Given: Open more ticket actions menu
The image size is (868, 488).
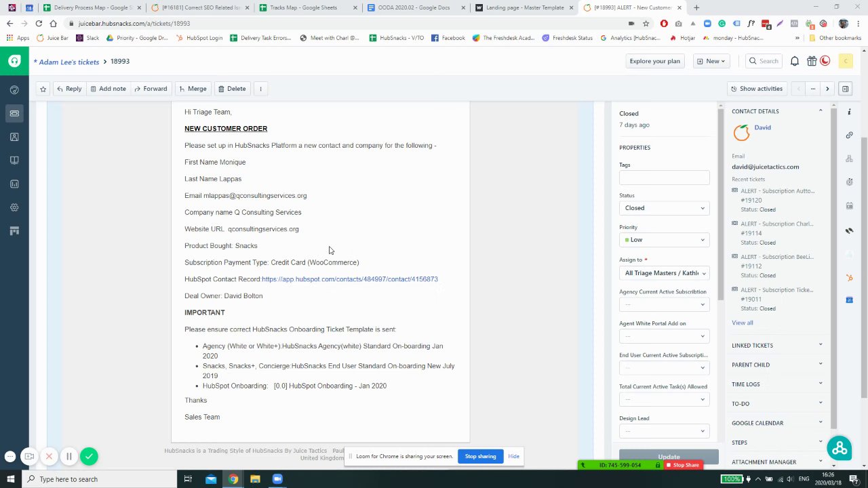Looking at the screenshot, I should pyautogui.click(x=260, y=89).
